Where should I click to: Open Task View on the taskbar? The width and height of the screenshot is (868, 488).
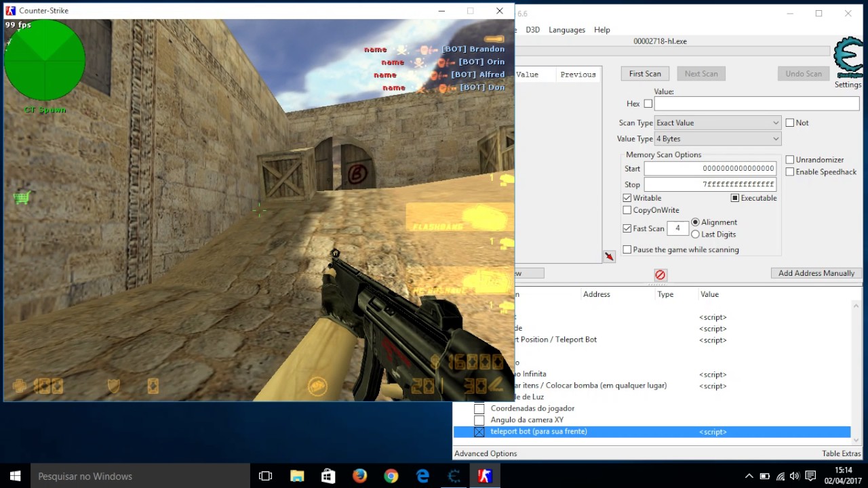pyautogui.click(x=266, y=476)
